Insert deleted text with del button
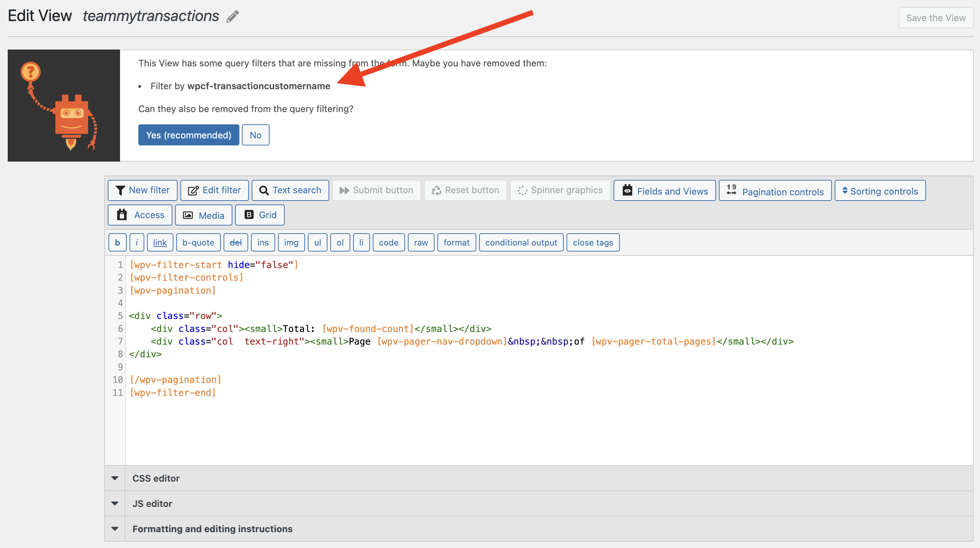 click(x=236, y=243)
